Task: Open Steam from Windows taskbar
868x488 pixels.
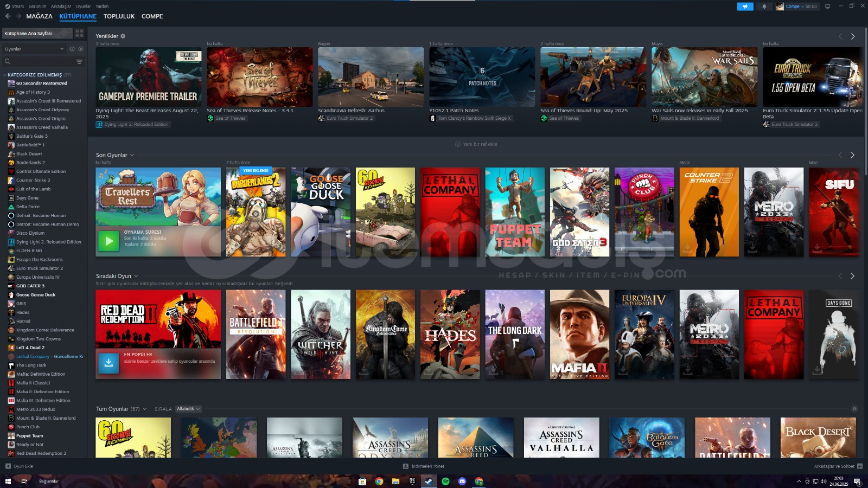Action: [x=429, y=481]
